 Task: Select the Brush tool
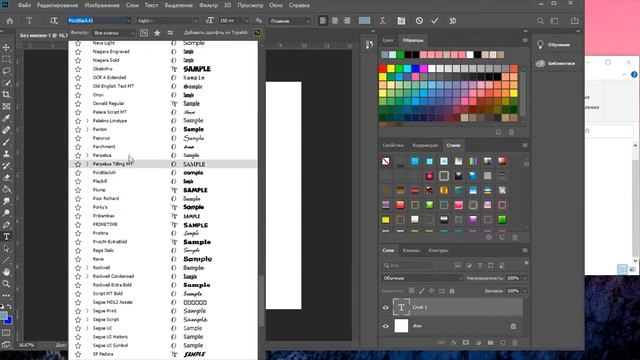point(6,142)
